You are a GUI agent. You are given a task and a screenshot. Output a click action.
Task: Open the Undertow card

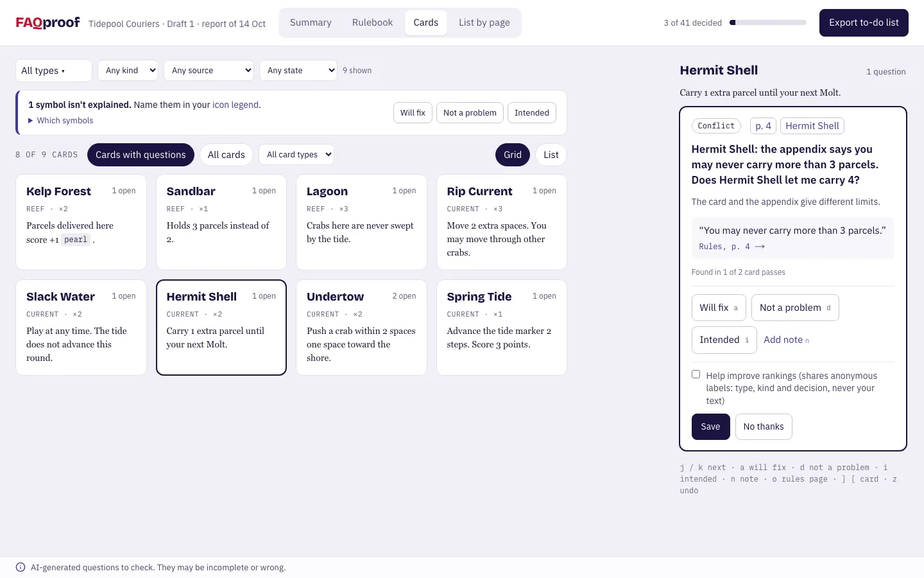click(361, 328)
